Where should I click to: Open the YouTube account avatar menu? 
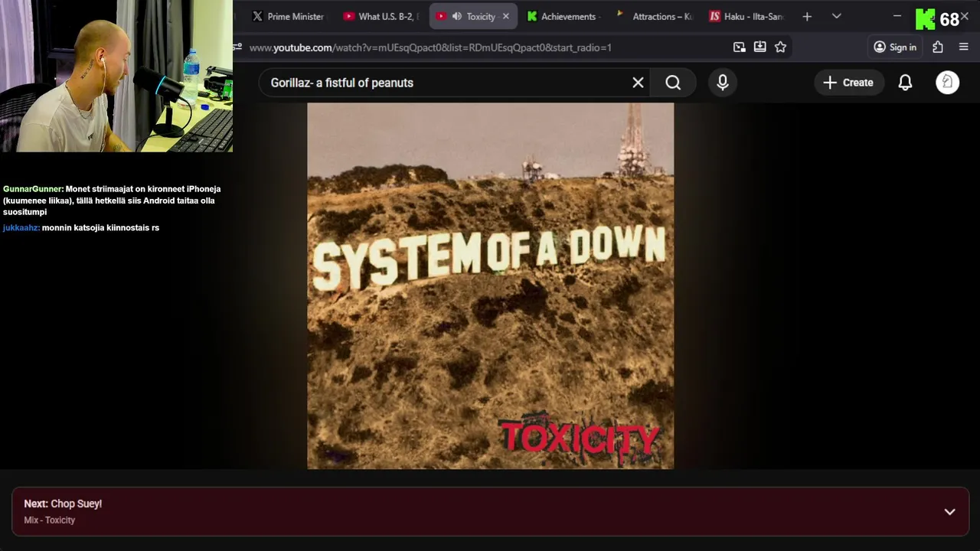click(947, 83)
